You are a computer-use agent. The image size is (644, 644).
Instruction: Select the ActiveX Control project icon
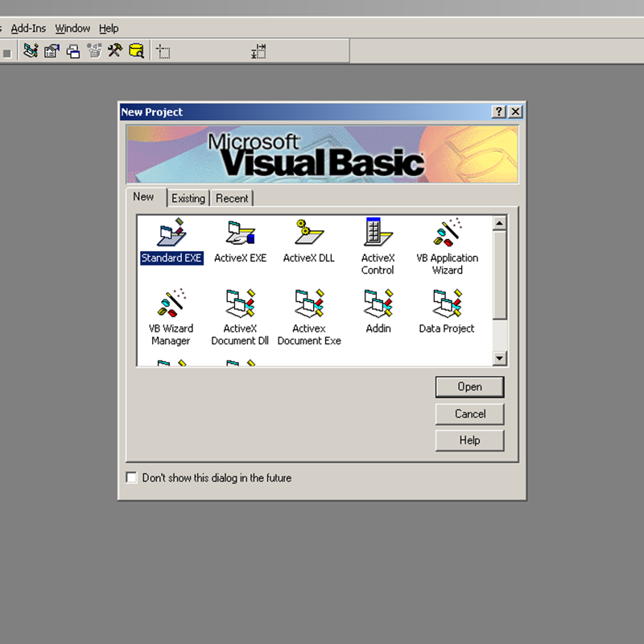click(378, 232)
